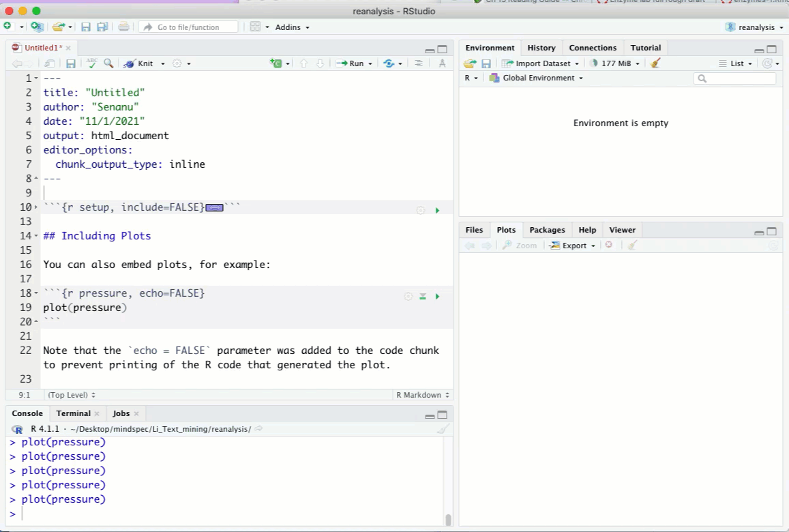Expand the collapsed setup chunk output
The image size is (789, 532).
pos(214,207)
